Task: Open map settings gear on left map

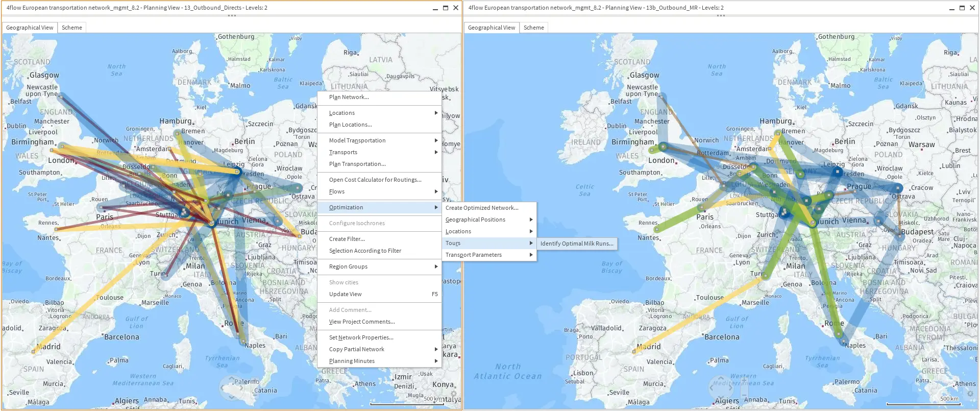Action: point(454,394)
